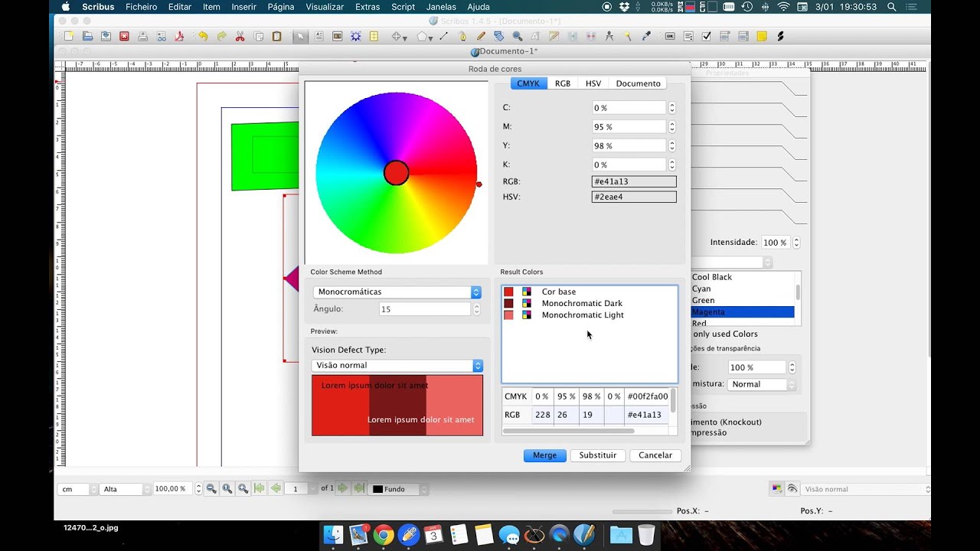Screen dimensions: 980x551
Task: Click the Undo arrow icon
Action: [203, 36]
